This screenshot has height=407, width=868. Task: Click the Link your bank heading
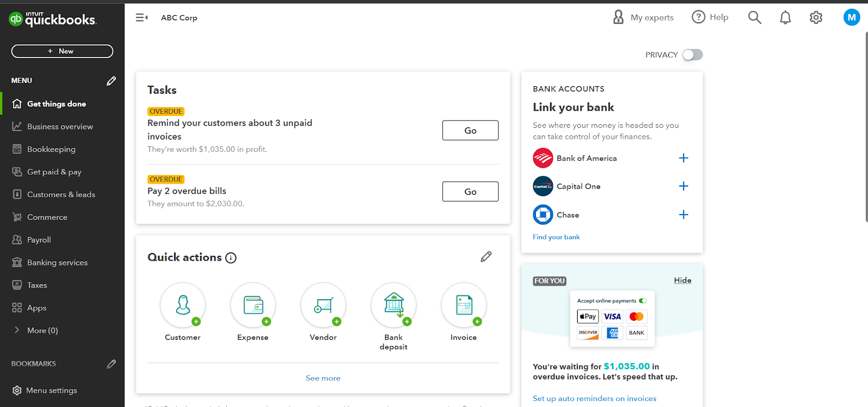(573, 107)
